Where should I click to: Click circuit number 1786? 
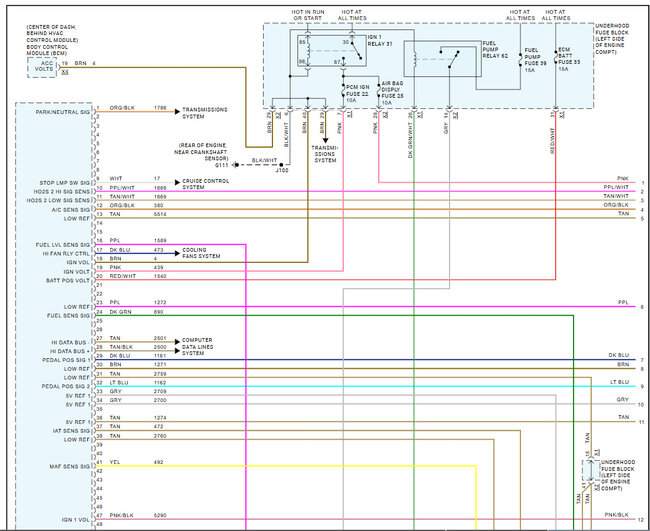(160, 108)
